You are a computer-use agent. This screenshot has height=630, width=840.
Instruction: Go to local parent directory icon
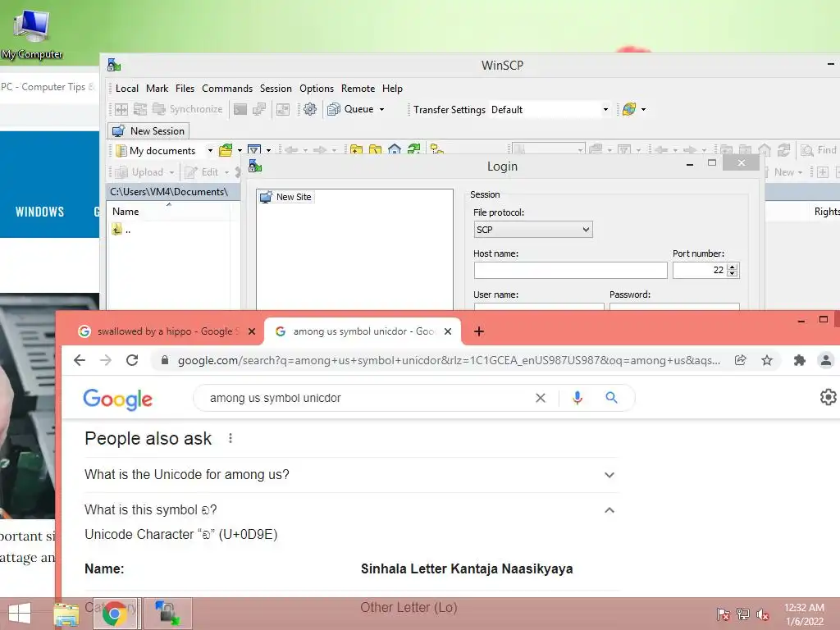tap(356, 150)
